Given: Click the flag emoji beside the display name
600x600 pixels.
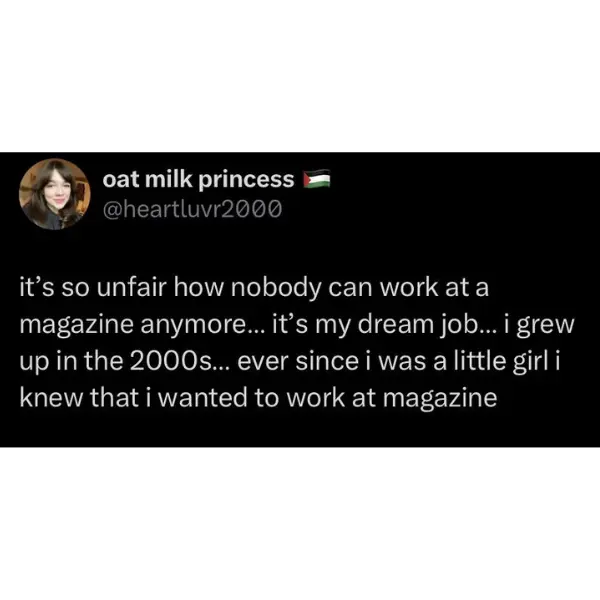Looking at the screenshot, I should (x=316, y=181).
